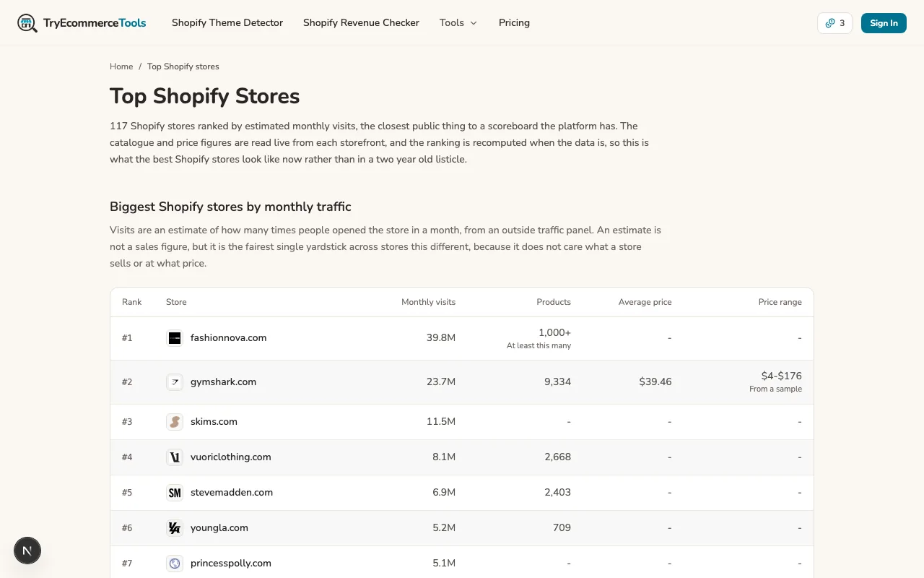Go to the Pricing page
This screenshot has height=578, width=924.
pyautogui.click(x=514, y=23)
